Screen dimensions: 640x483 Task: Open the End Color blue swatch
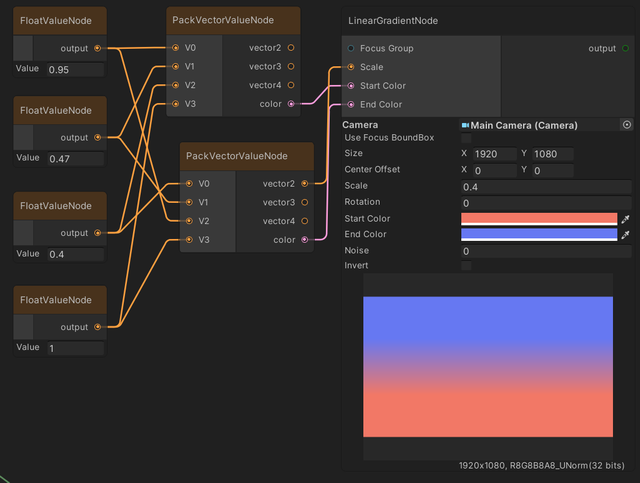[538, 234]
